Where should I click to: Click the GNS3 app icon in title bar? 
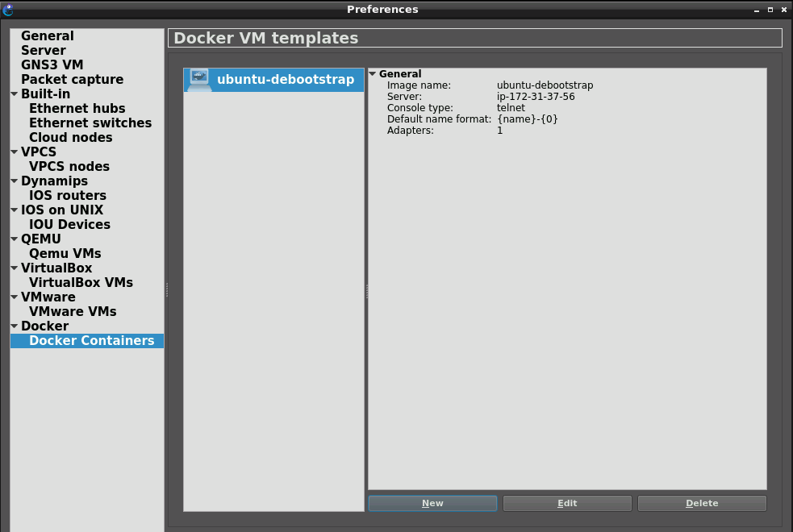[8, 10]
